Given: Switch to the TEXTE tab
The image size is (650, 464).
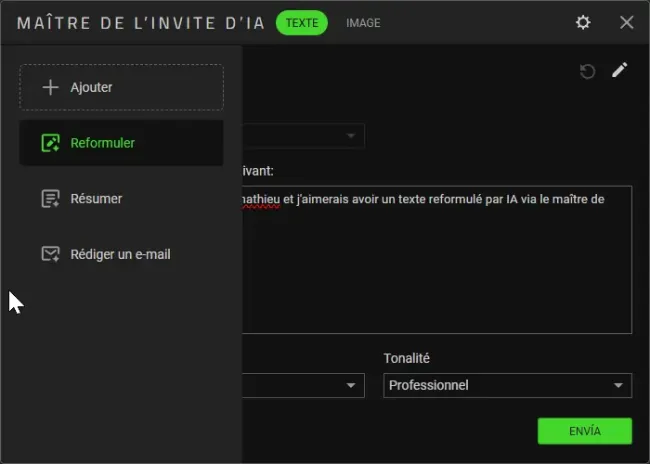Looking at the screenshot, I should [302, 23].
